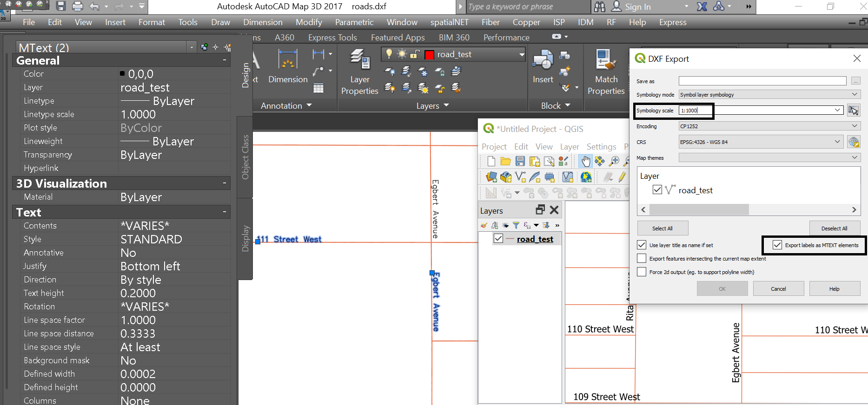Click QGIS Add WMS globe layer icon

click(x=586, y=177)
